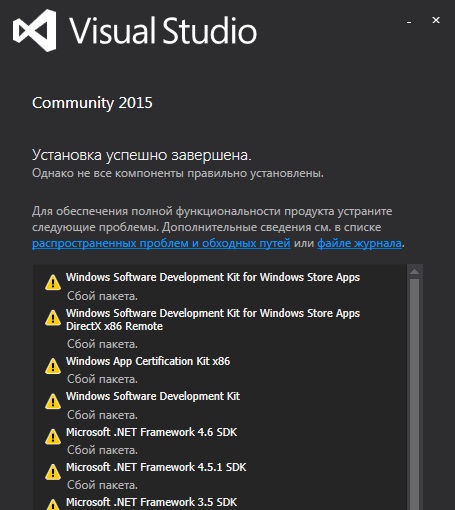This screenshot has width=455, height=510.
Task: Click warning icon beside Windows Software Development Kit for Windows Store Apps
Action: pyautogui.click(x=53, y=283)
